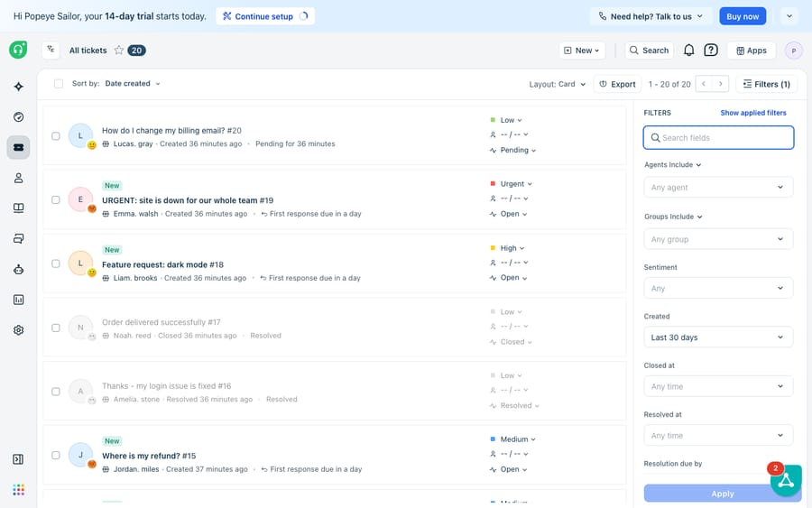
Task: Open the Bot icon in sidebar
Action: tap(19, 269)
